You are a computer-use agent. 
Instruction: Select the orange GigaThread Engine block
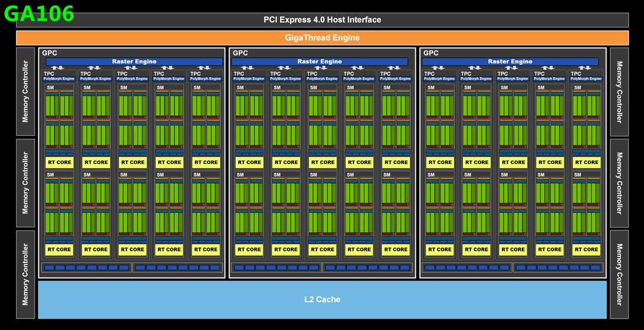coord(322,38)
